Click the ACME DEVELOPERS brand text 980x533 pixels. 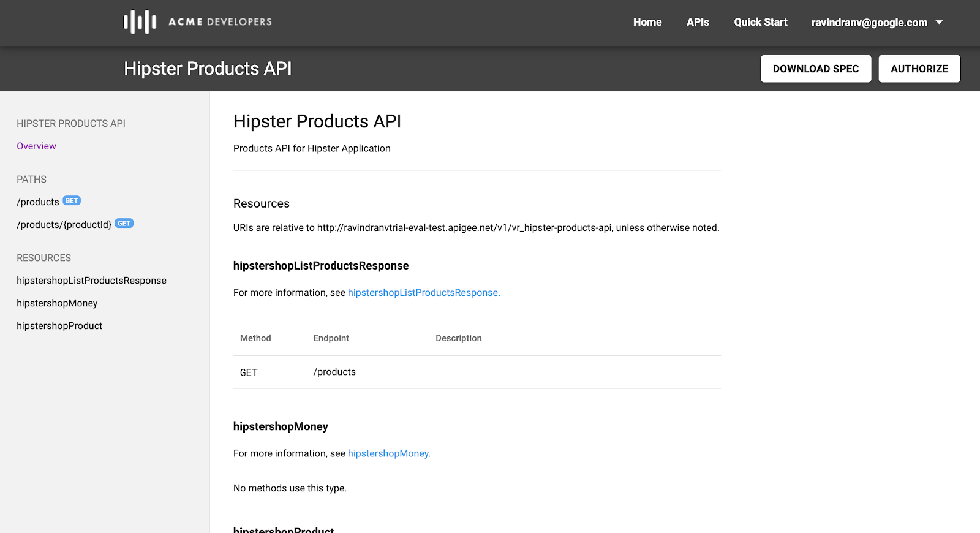[220, 21]
